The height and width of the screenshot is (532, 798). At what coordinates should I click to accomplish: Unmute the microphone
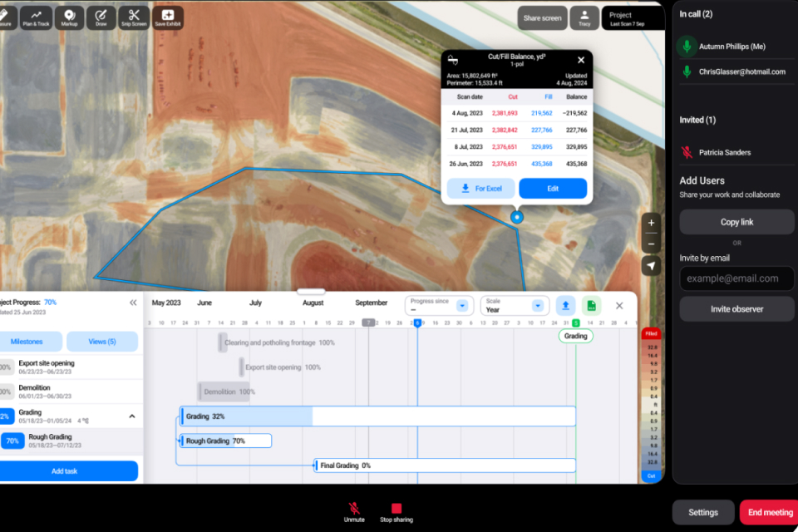point(354,512)
